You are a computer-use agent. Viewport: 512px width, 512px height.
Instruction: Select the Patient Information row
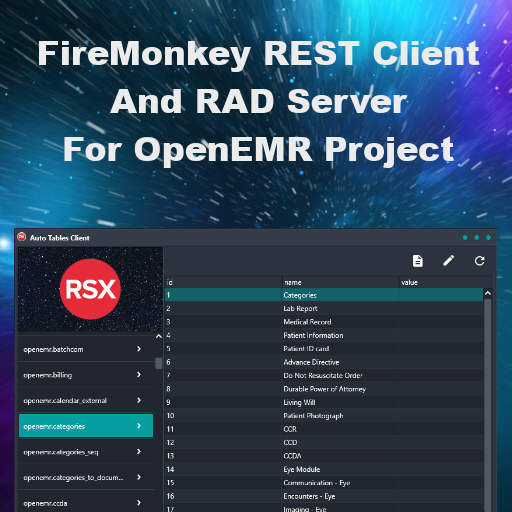324,335
